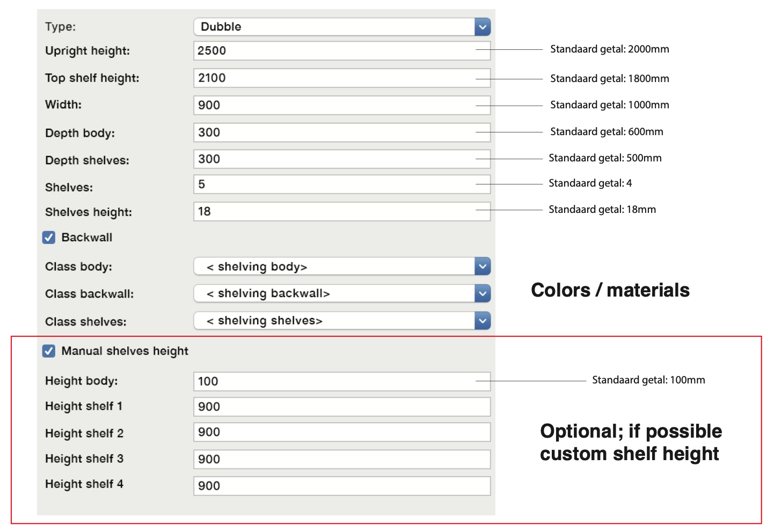
Task: Click the Manual shelves height label
Action: pyautogui.click(x=125, y=351)
